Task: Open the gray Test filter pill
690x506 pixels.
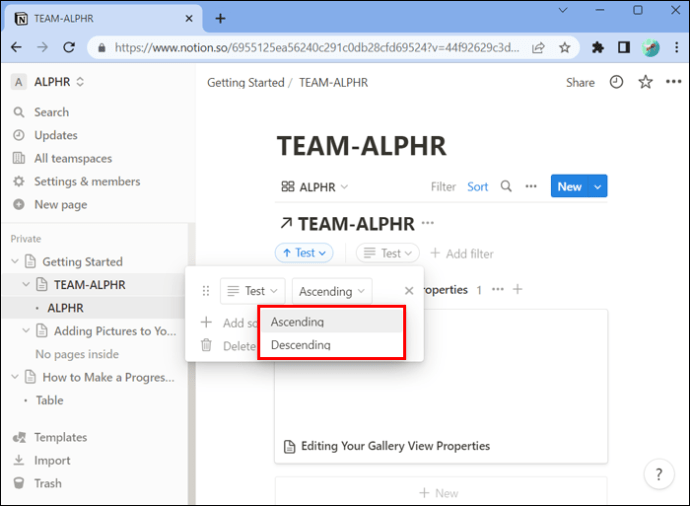Action: point(388,253)
